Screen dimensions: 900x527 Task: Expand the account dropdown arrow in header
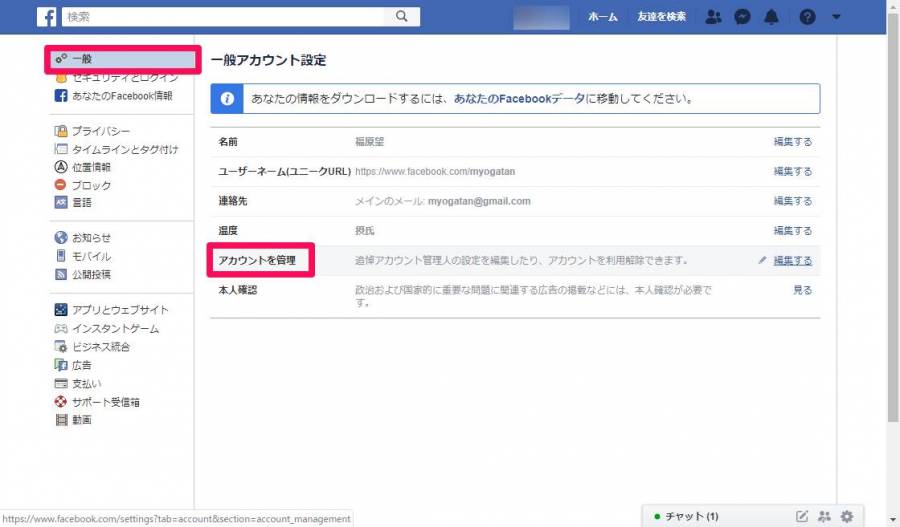tap(836, 17)
